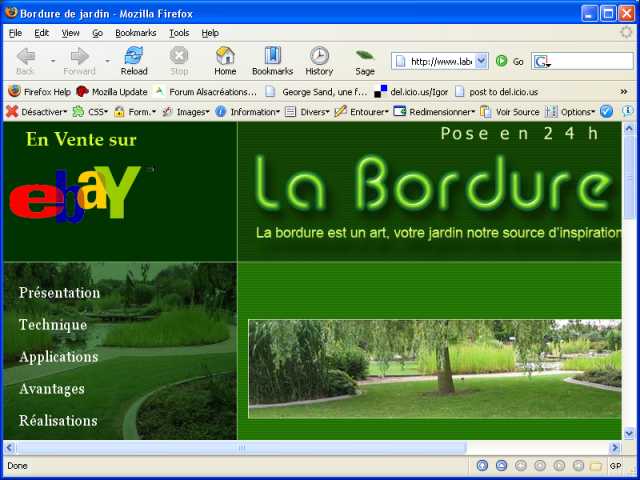The width and height of the screenshot is (640, 480).
Task: Click the first status bar round icon
Action: point(482,465)
